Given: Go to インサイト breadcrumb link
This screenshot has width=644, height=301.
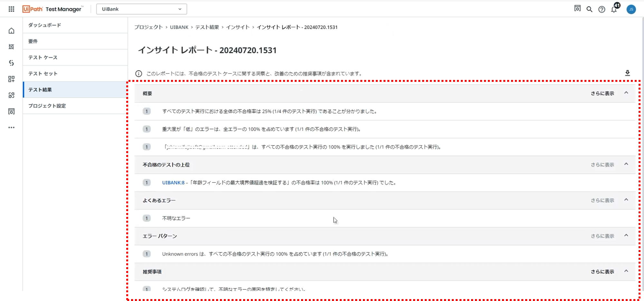Looking at the screenshot, I should point(238,27).
